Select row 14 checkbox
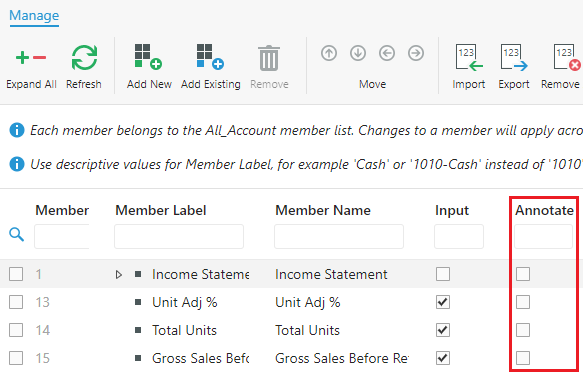The image size is (583, 377). coord(16,330)
